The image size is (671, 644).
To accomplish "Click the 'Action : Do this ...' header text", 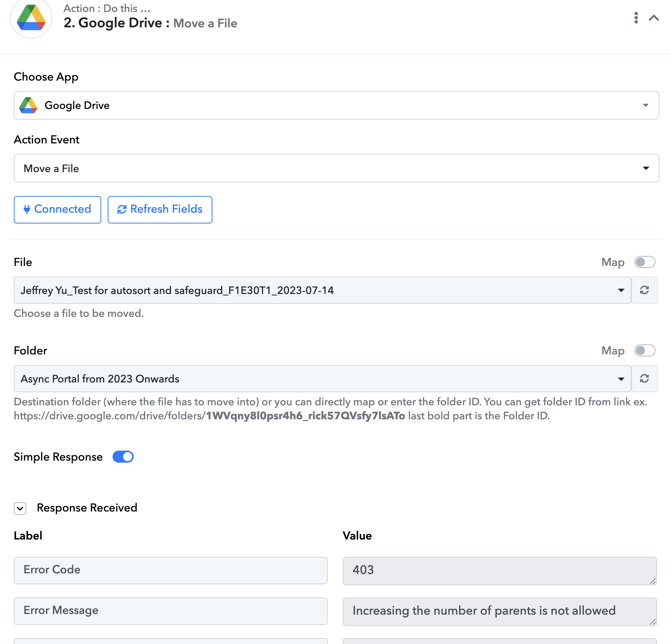I will coord(107,8).
